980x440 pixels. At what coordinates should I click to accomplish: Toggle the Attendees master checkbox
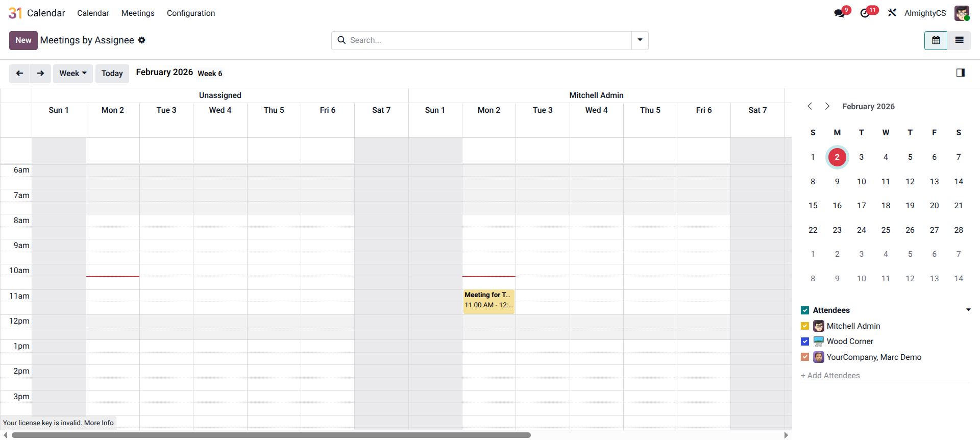tap(805, 310)
